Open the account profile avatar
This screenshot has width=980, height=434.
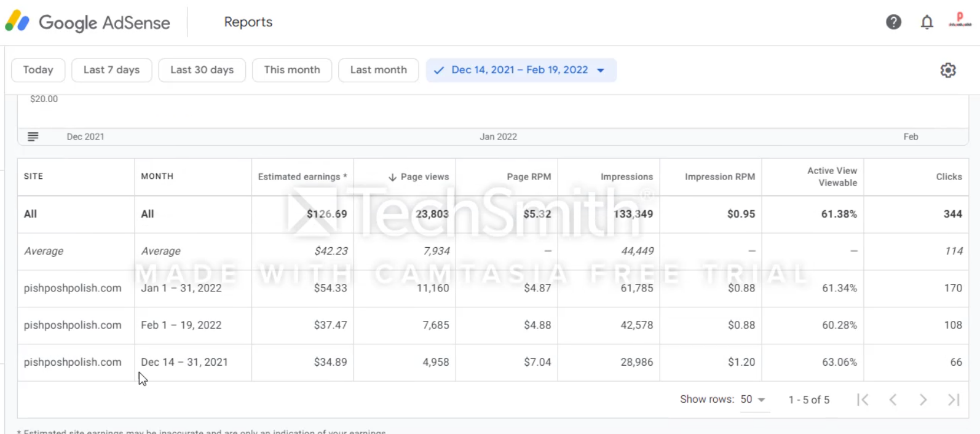click(960, 21)
